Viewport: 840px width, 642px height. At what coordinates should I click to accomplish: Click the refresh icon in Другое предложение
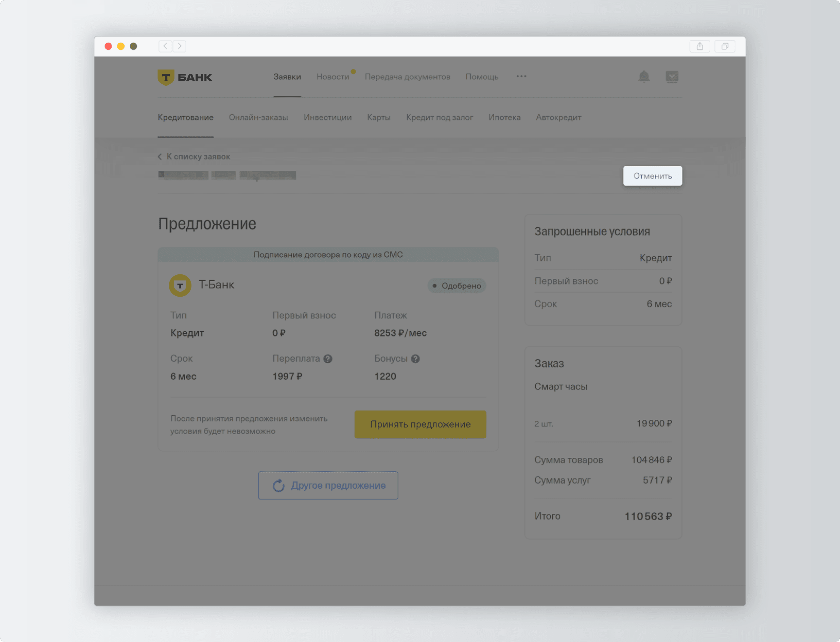279,485
